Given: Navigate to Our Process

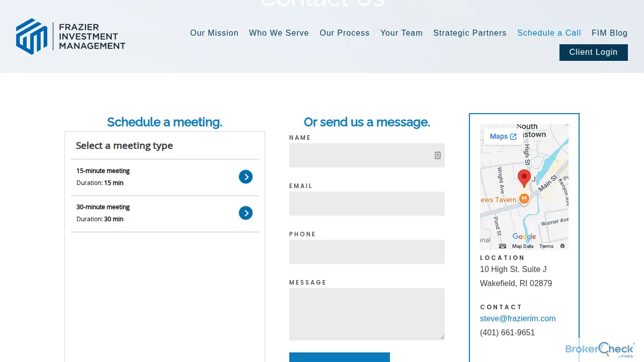Looking at the screenshot, I should 345,33.
